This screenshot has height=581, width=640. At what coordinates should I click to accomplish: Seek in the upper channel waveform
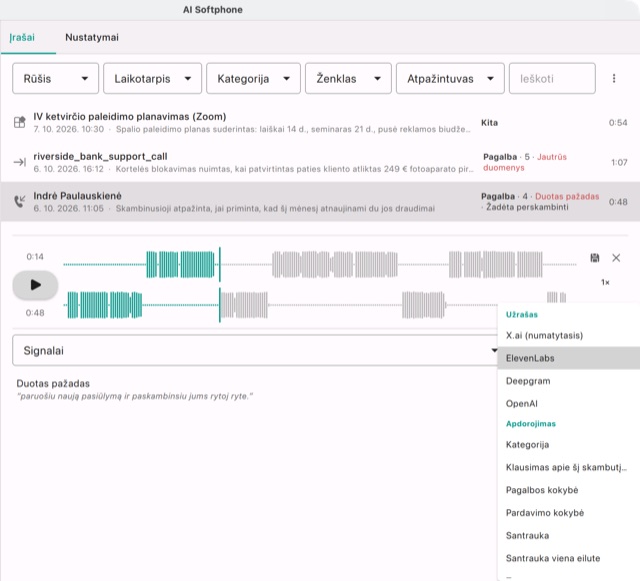(x=320, y=265)
